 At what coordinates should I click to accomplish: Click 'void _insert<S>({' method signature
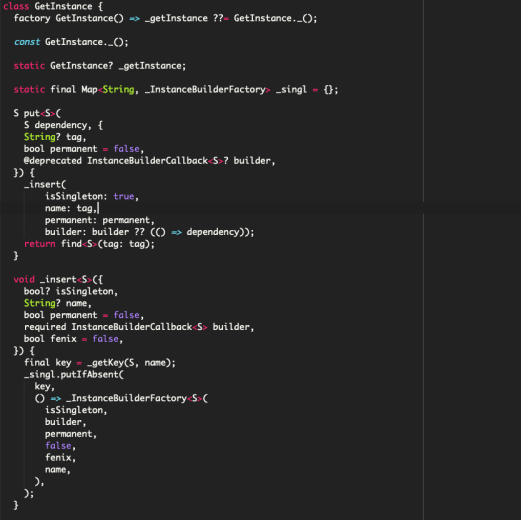tap(58, 279)
